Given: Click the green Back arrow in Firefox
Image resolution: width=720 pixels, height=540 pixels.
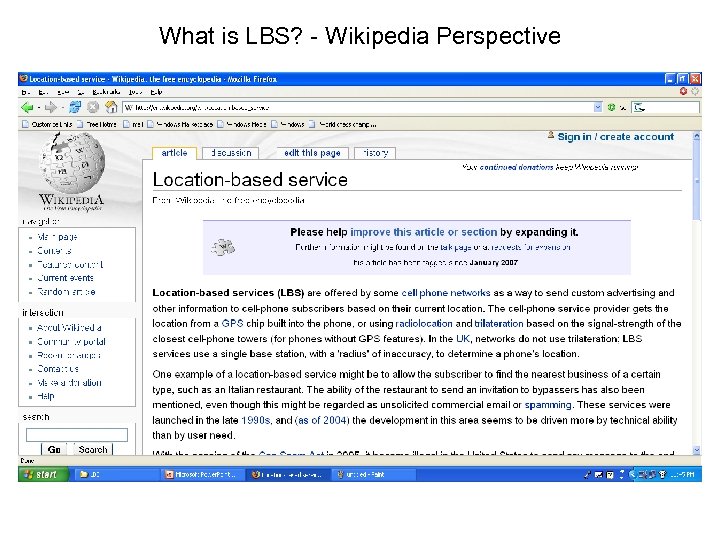Looking at the screenshot, I should coord(27,107).
